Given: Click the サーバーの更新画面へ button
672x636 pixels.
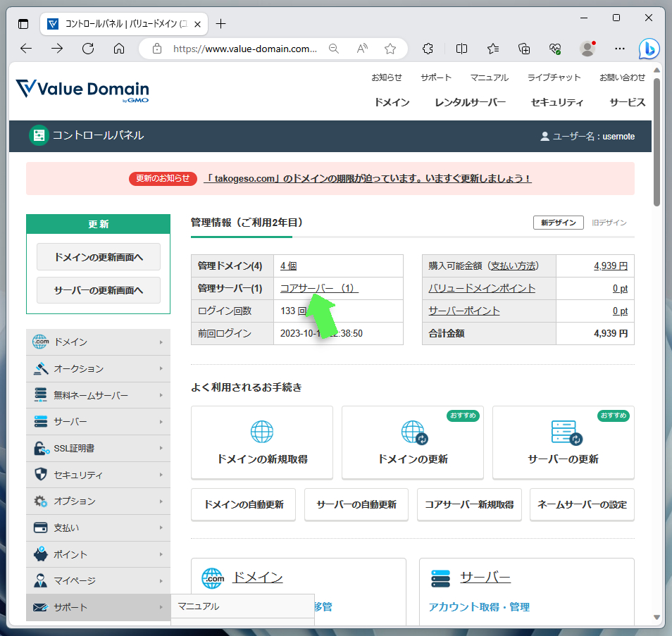Looking at the screenshot, I should click(x=99, y=291).
